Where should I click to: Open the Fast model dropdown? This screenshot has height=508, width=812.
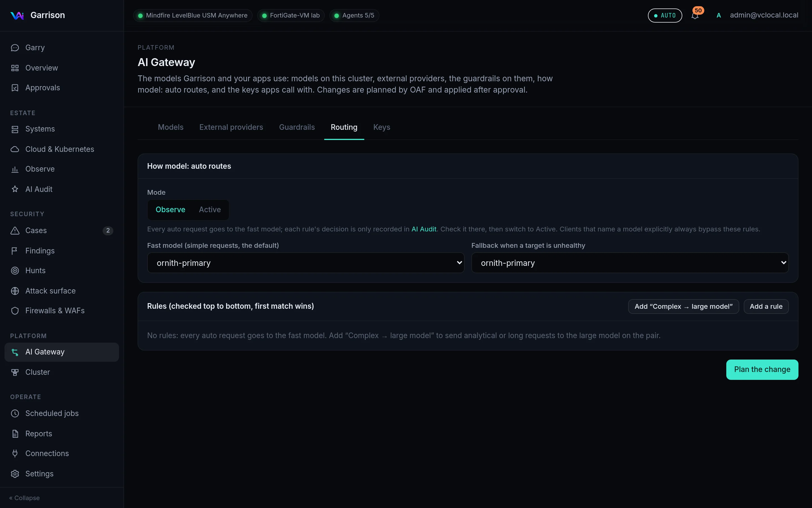click(305, 263)
